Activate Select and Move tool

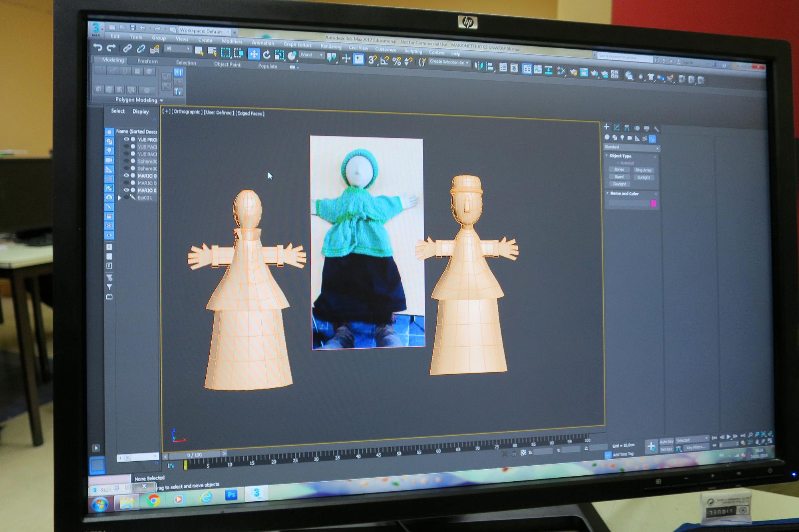point(254,54)
